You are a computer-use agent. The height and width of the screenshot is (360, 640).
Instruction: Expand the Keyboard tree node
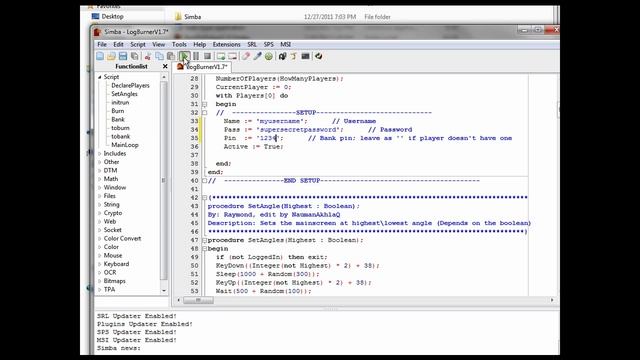[100, 264]
